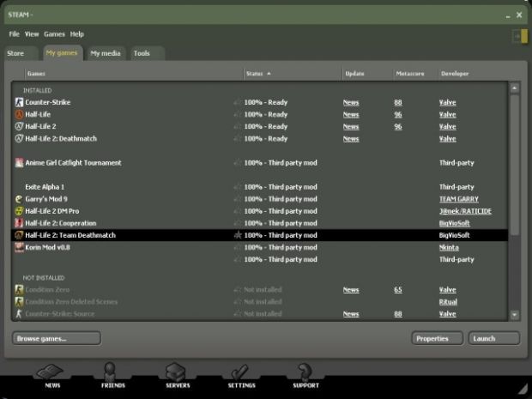This screenshot has height=399, width=532.
Task: Toggle favorite star for Half-Life 2: Deathmatch
Action: click(238, 138)
